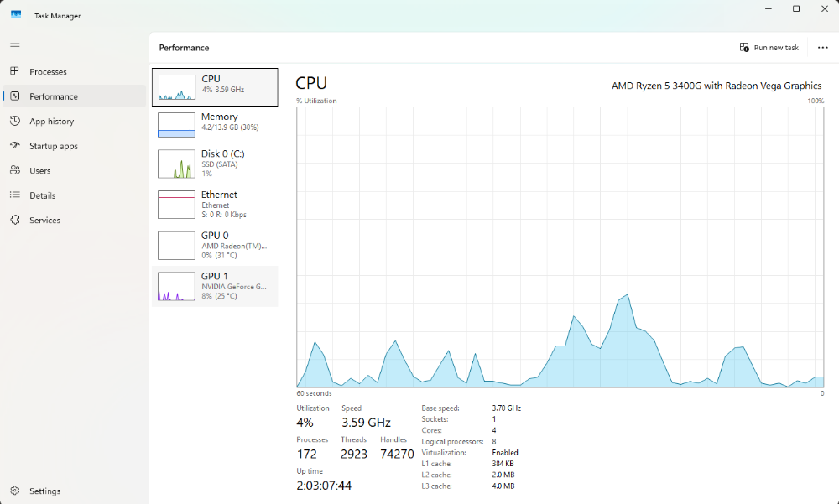
Task: Select the GPU 1 mini graph thumbnail
Action: click(176, 286)
